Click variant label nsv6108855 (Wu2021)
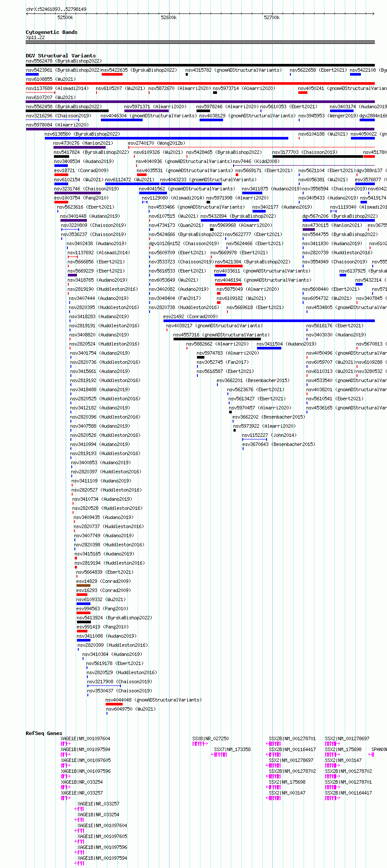The image size is (387, 868). click(x=51, y=79)
